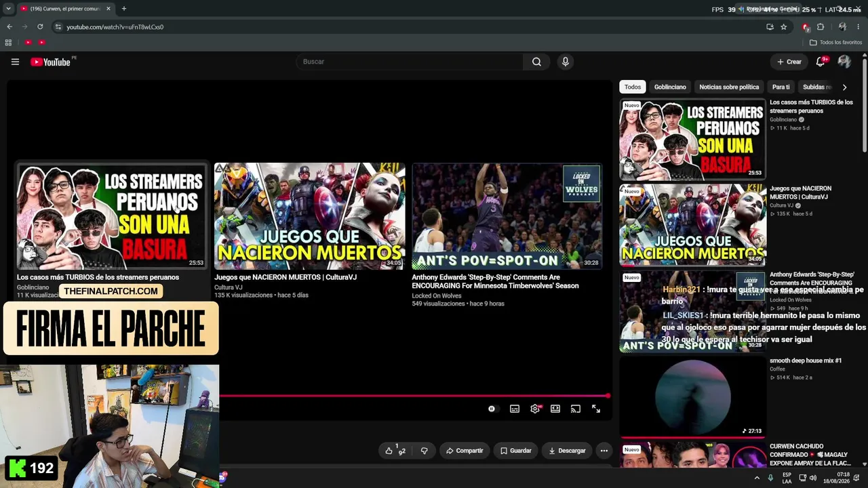The width and height of the screenshot is (868, 488).
Task: Open sidebar title 'Juegos que NACIERON MUERTOS | CulturaVJ'
Action: (x=800, y=192)
